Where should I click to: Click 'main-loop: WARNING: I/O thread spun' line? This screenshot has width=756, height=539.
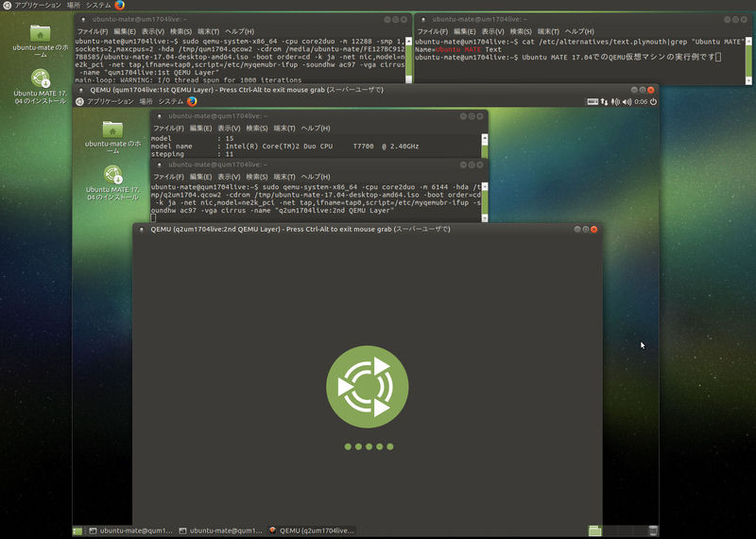point(188,80)
